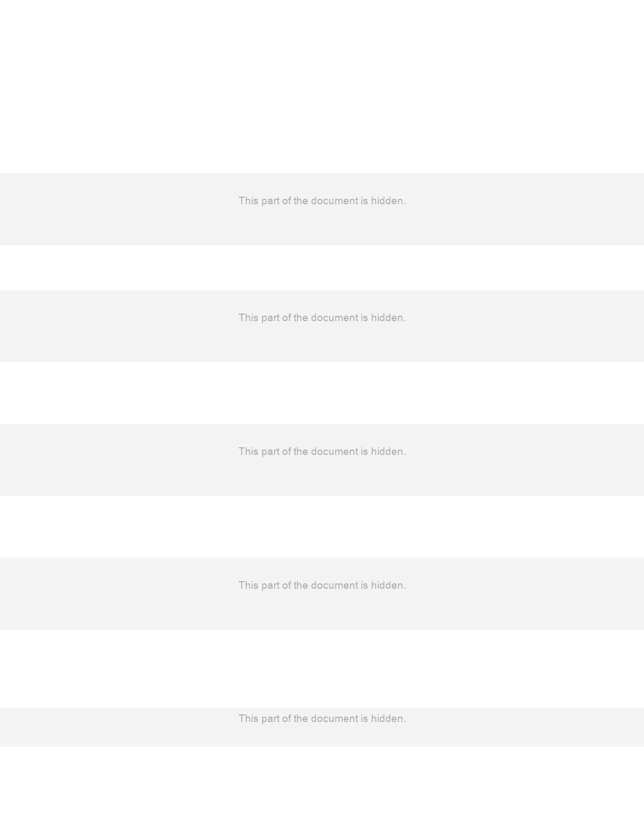Select the second gray hidden-section banner
The height and width of the screenshot is (834, 644).
point(322,326)
